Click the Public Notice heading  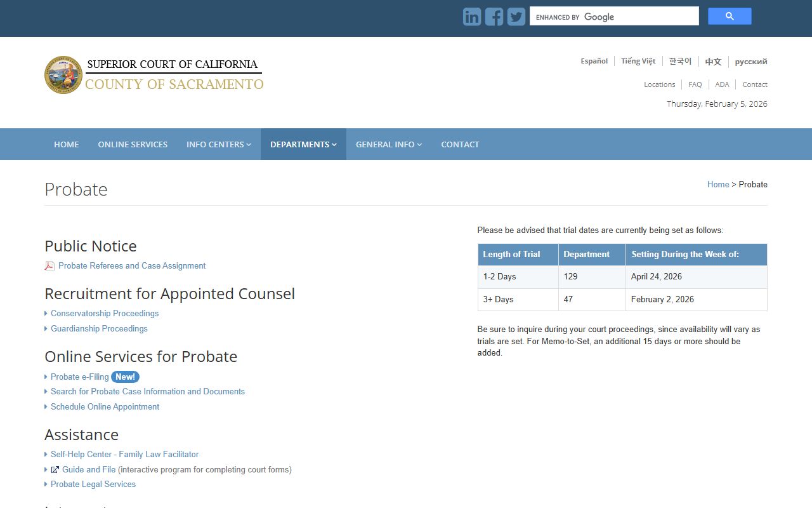click(x=91, y=246)
